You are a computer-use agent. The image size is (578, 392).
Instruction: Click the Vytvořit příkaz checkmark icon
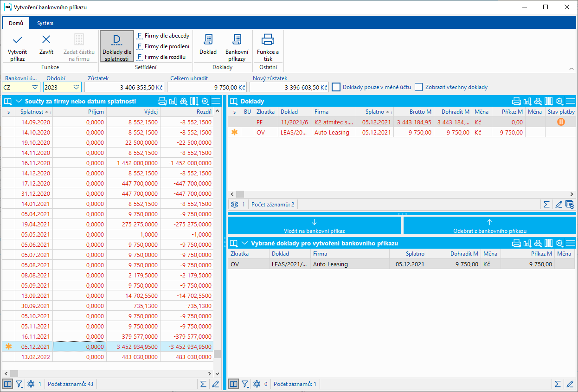coord(17,40)
